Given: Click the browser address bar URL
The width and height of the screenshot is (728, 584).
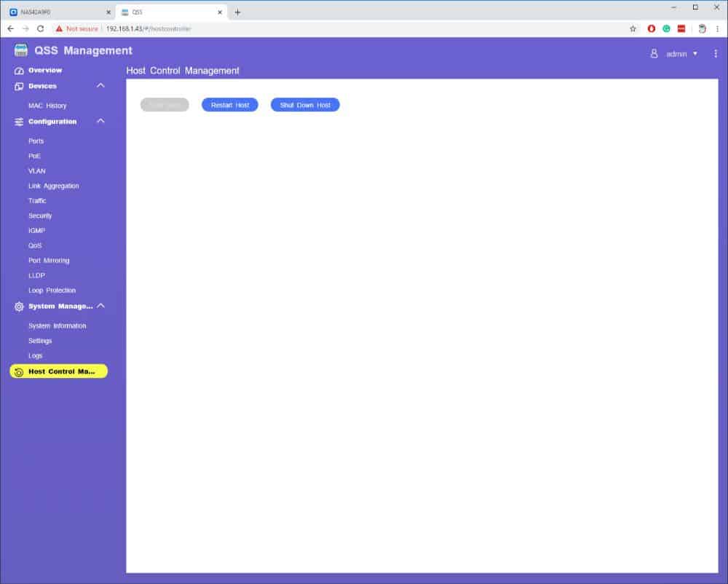Looking at the screenshot, I should point(149,28).
